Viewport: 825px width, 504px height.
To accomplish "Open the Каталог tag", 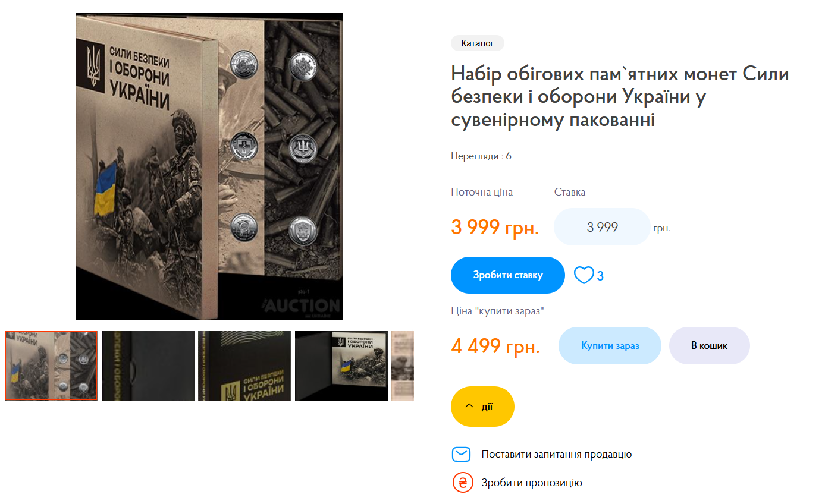I will (478, 43).
